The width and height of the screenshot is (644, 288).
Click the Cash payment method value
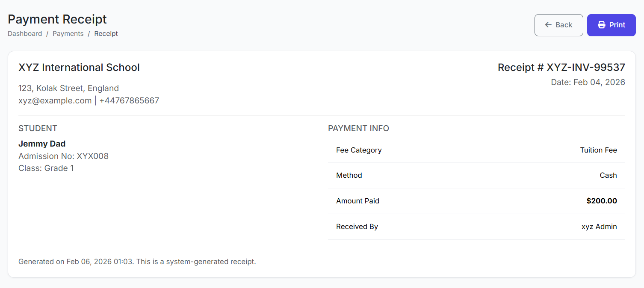click(x=608, y=175)
